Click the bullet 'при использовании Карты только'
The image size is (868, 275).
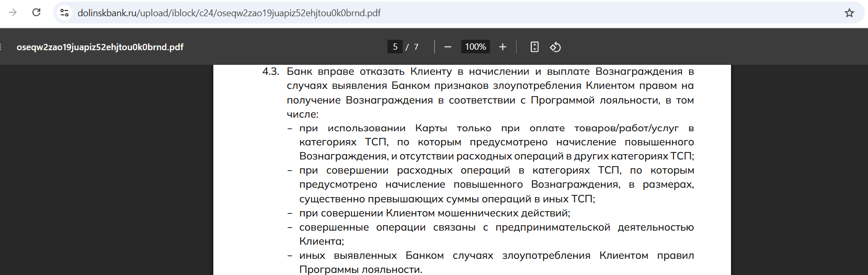497,128
